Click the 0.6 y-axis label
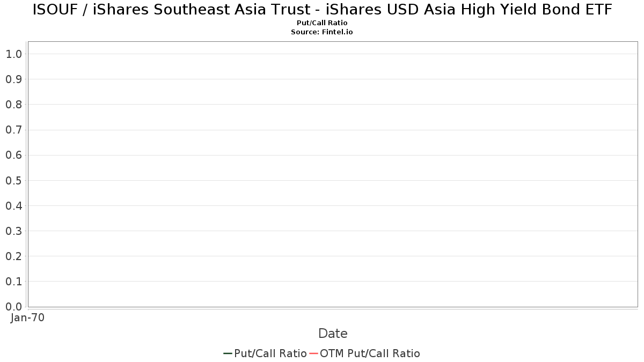This screenshot has width=644, height=362. click(x=13, y=155)
